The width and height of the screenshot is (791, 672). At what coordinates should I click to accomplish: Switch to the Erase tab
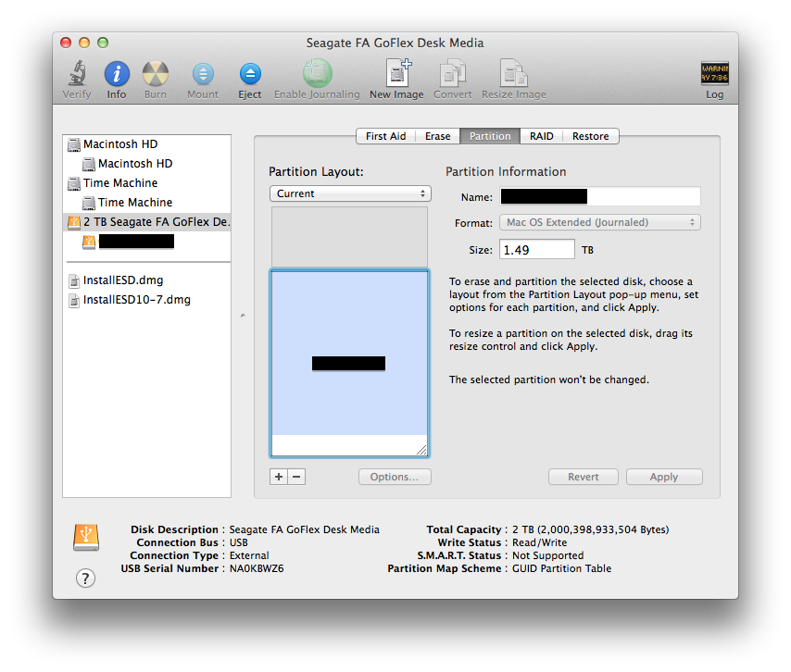tap(438, 136)
